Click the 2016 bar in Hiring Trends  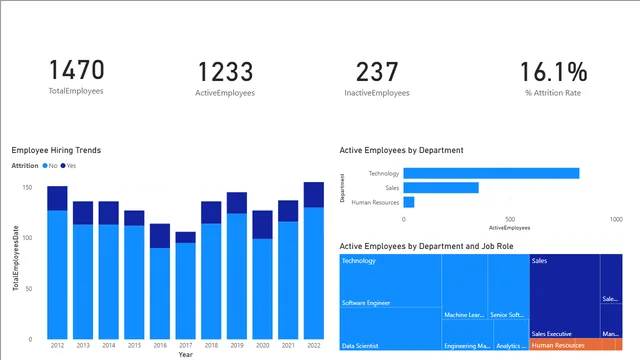point(160,281)
